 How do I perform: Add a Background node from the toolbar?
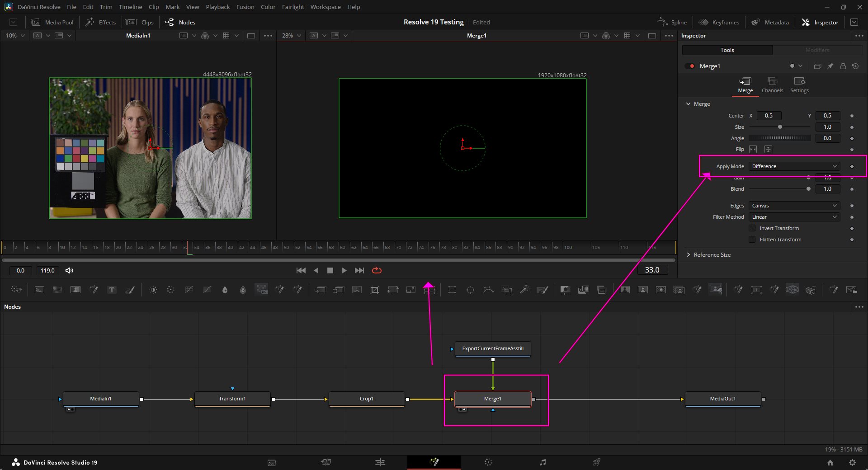39,290
